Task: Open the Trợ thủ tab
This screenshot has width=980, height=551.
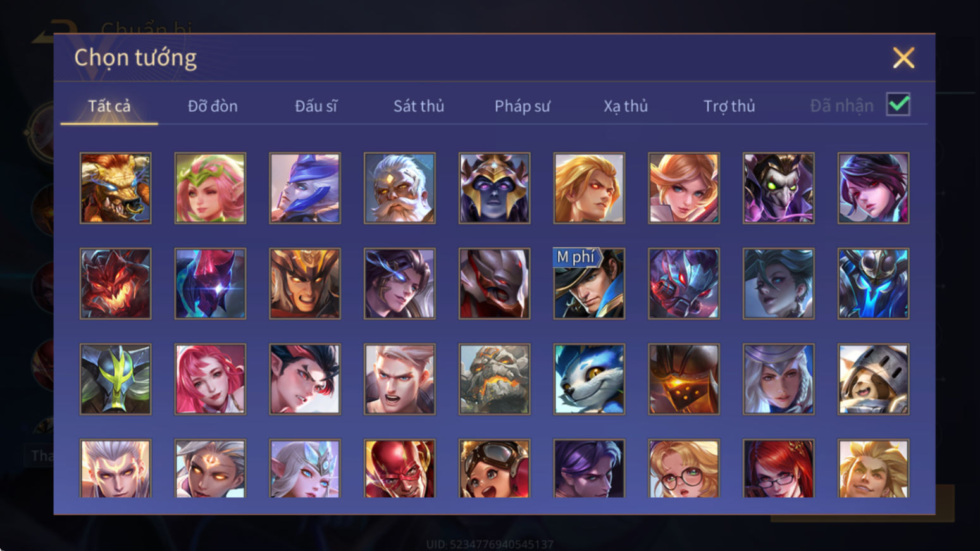Action: pyautogui.click(x=729, y=106)
